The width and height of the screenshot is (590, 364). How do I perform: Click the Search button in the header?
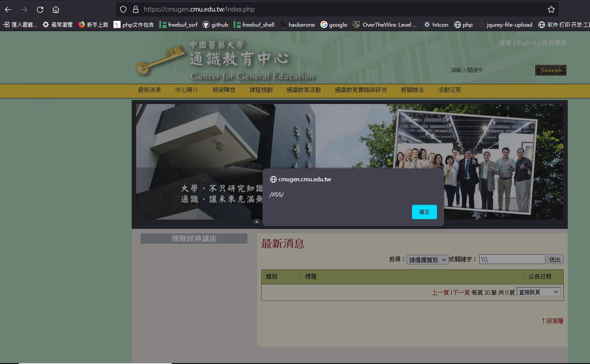(x=551, y=70)
